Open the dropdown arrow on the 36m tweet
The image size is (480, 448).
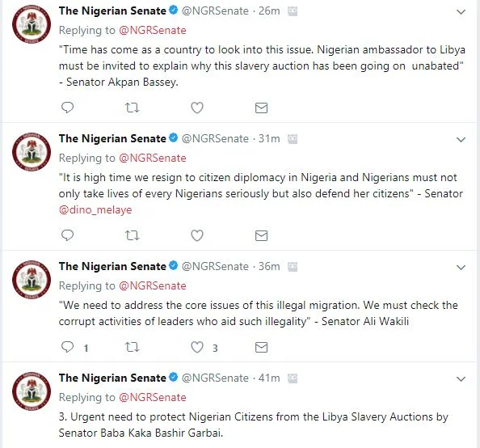point(461,268)
